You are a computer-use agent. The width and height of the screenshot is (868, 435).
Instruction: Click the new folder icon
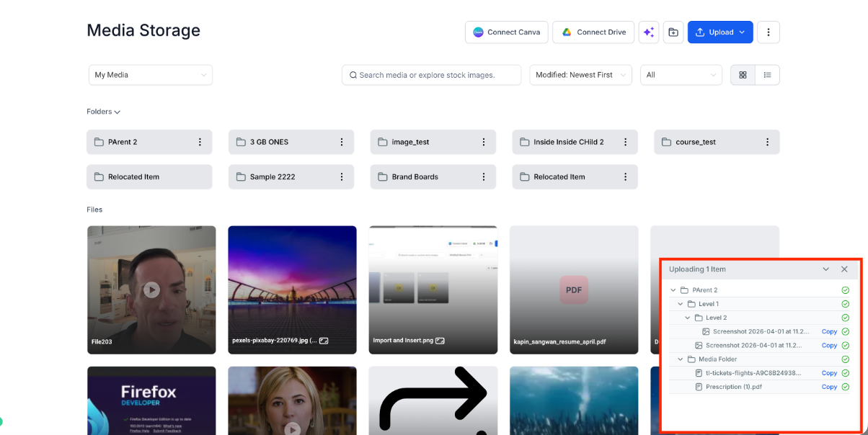(x=673, y=32)
